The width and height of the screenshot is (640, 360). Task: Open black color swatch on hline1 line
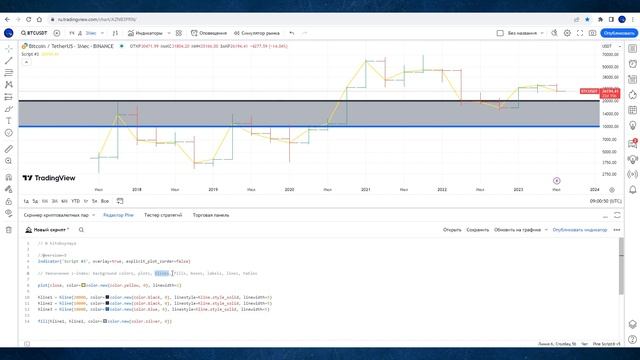[107, 297]
